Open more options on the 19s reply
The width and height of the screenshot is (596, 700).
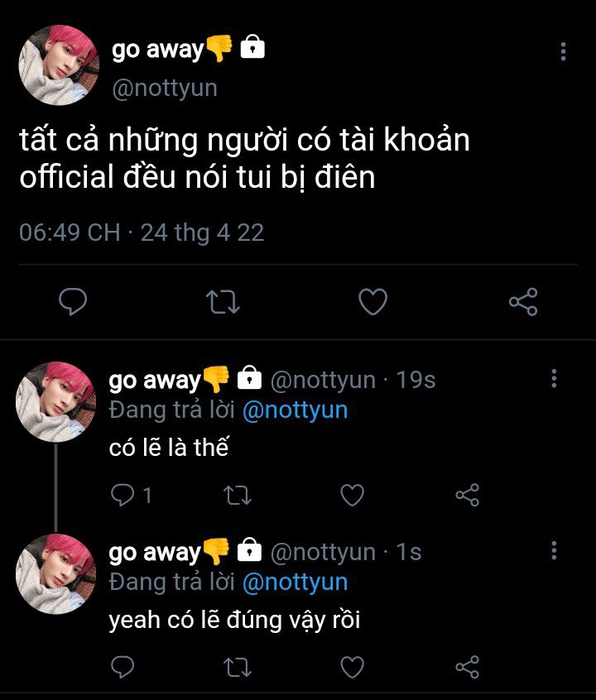(x=554, y=380)
